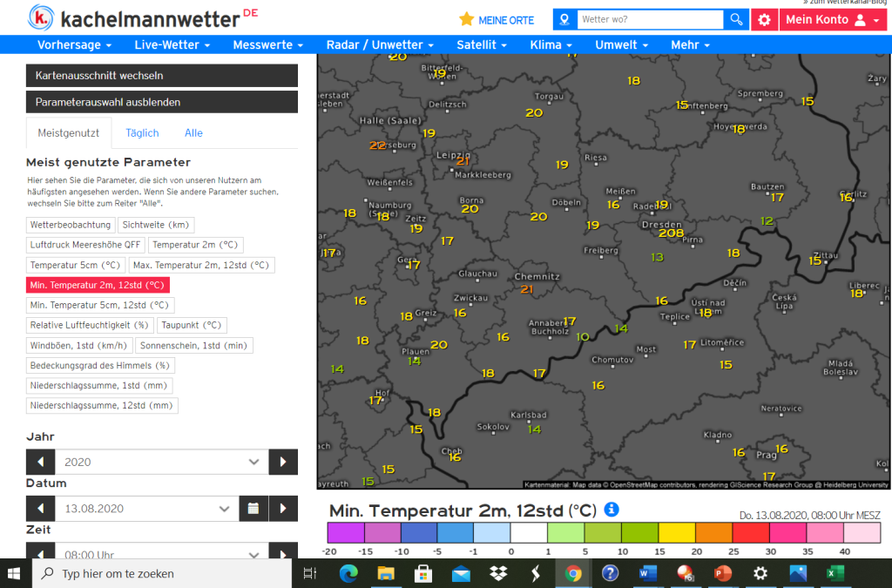892x588 pixels.
Task: Click the MEINE ORTE star icon
Action: 467,19
